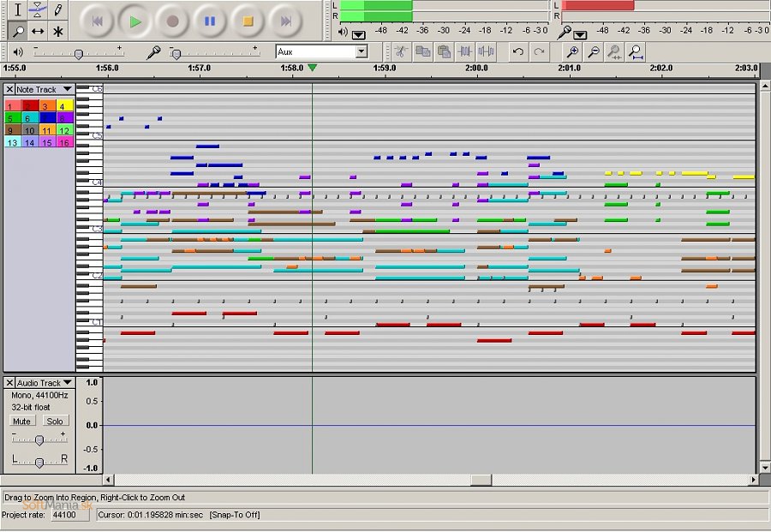Close the Audio Track

click(x=9, y=383)
